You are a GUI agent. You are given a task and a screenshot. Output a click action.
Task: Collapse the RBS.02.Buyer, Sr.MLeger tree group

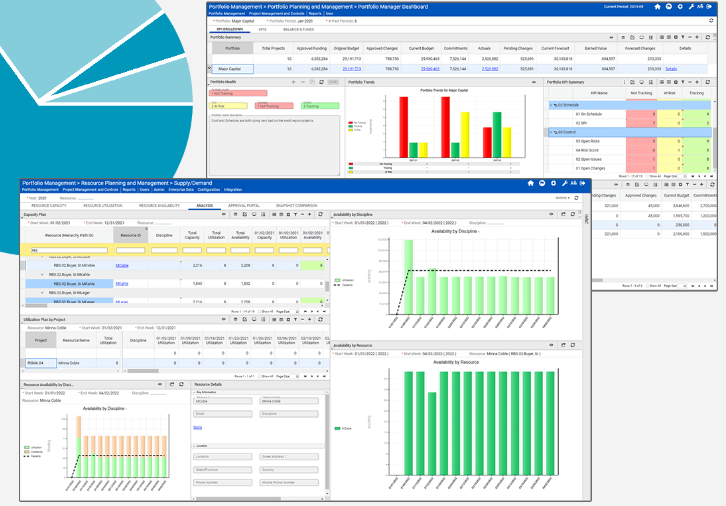click(42, 293)
